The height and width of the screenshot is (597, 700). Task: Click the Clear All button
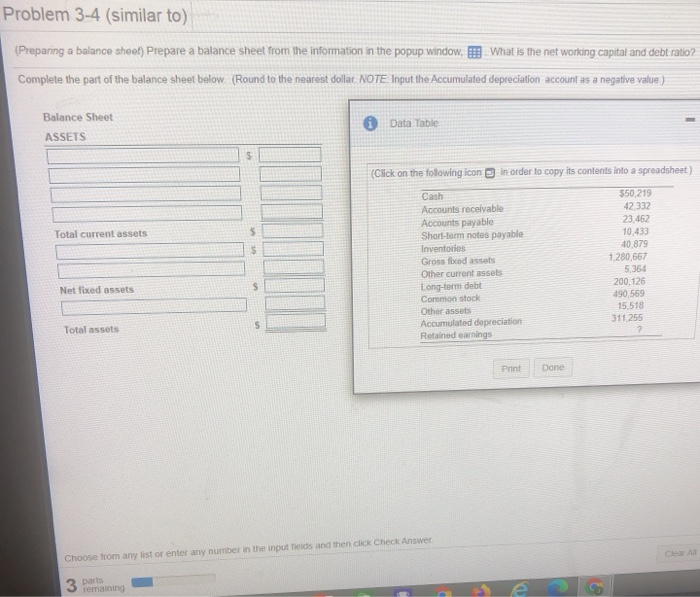click(x=680, y=553)
